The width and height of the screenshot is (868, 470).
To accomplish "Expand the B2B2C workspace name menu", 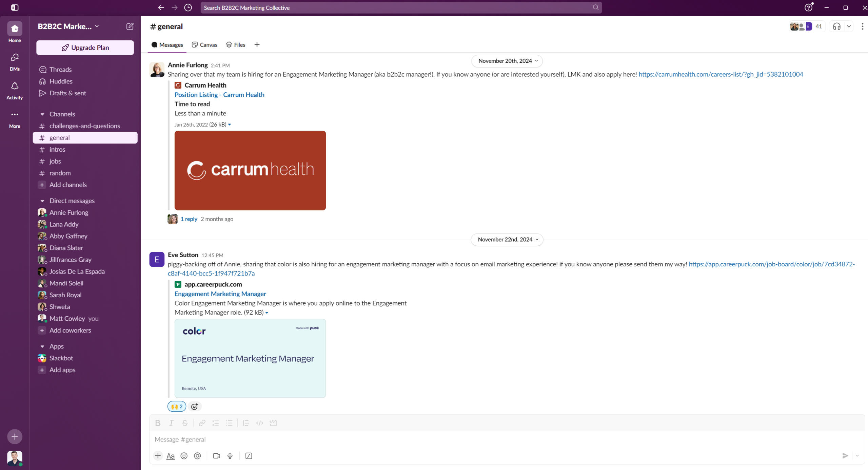I will click(68, 26).
